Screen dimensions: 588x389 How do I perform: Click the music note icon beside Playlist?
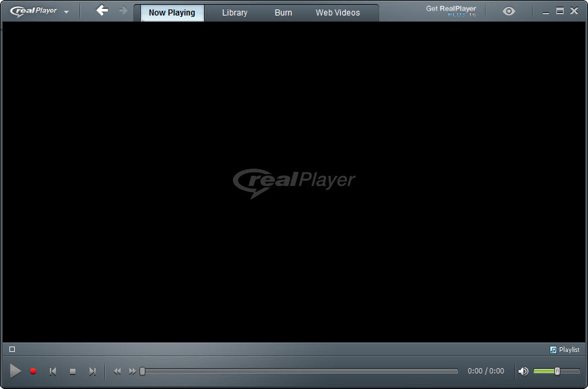[x=553, y=350]
